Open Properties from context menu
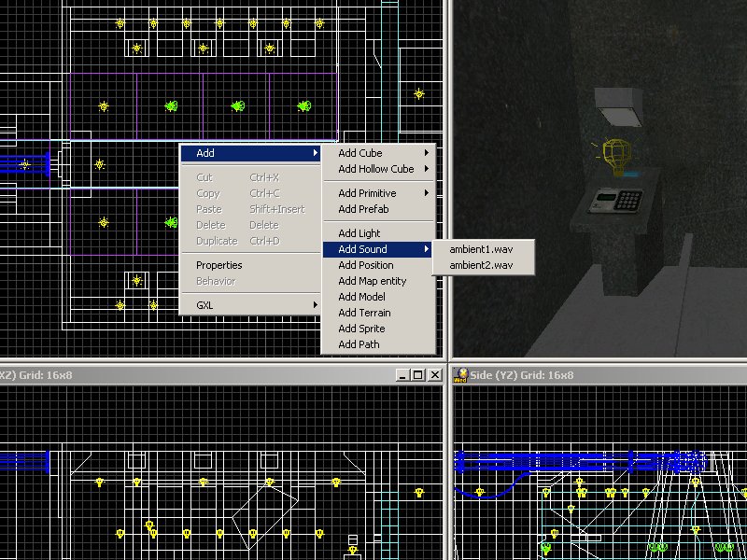 coord(219,265)
